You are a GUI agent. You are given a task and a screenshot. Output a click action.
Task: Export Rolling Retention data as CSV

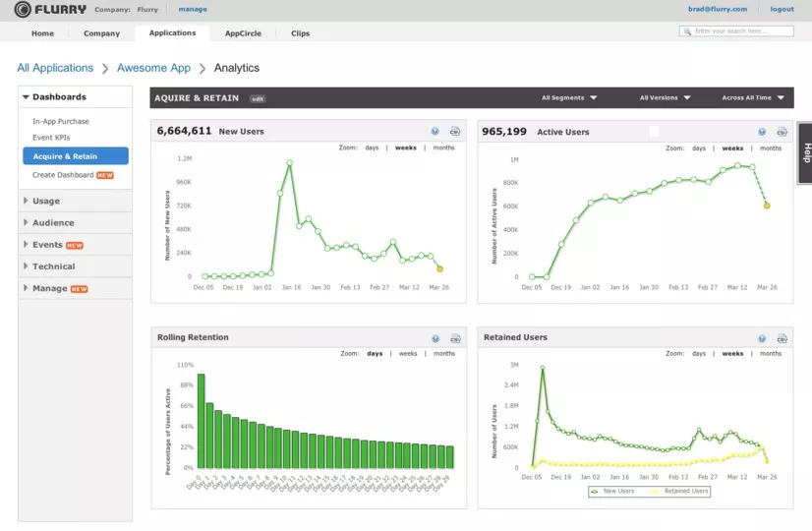pos(455,339)
